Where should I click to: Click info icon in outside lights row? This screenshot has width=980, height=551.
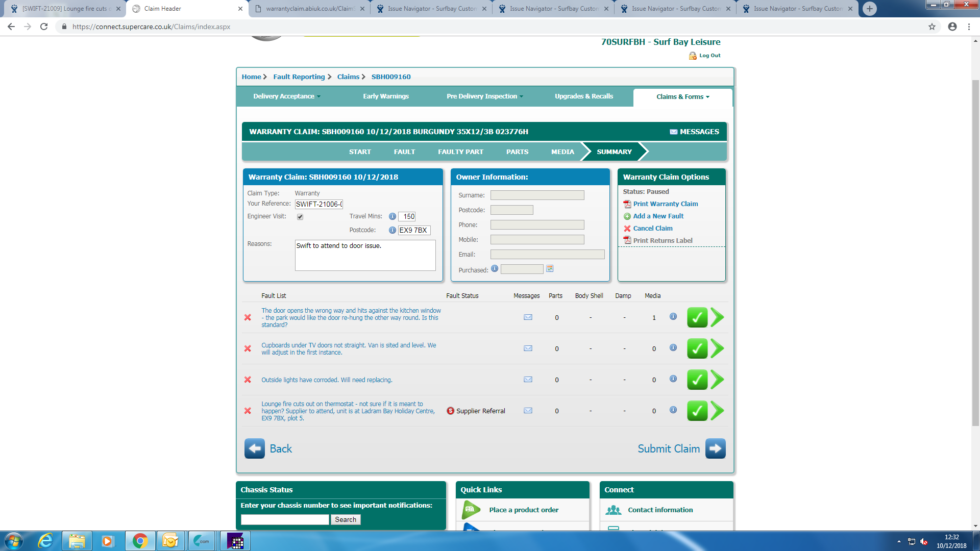(673, 379)
